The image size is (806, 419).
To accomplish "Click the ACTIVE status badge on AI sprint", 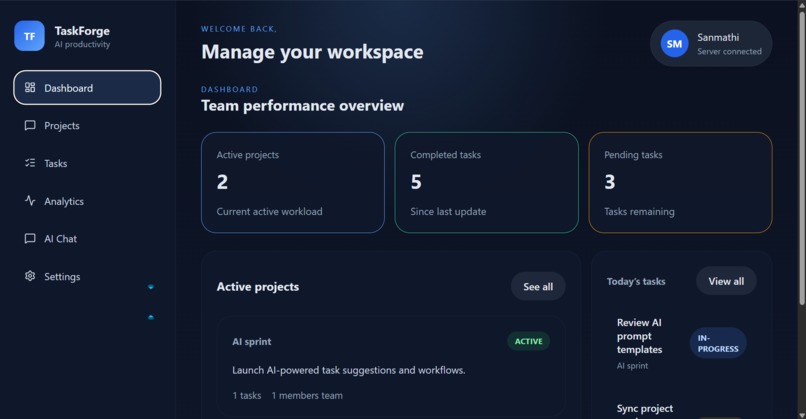I will tap(528, 341).
